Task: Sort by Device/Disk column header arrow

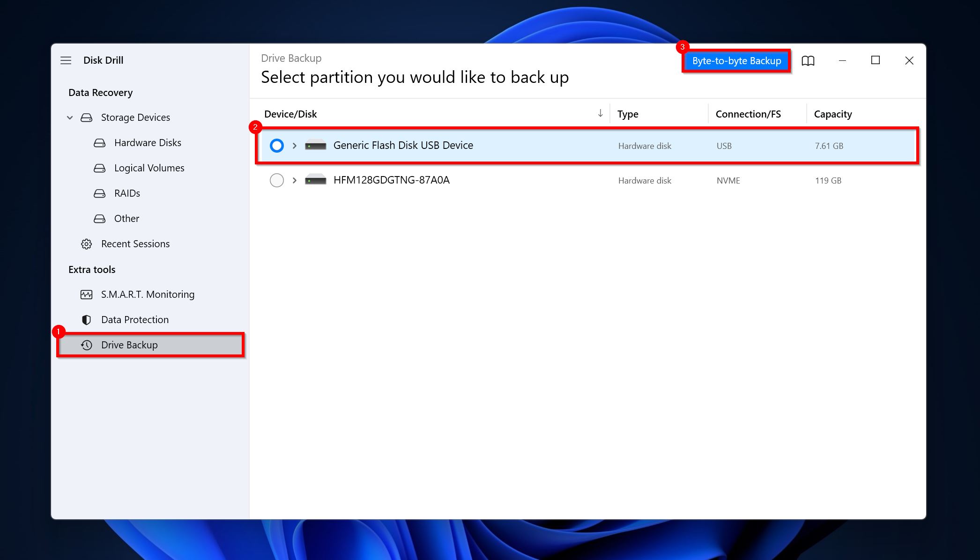Action: tap(601, 113)
